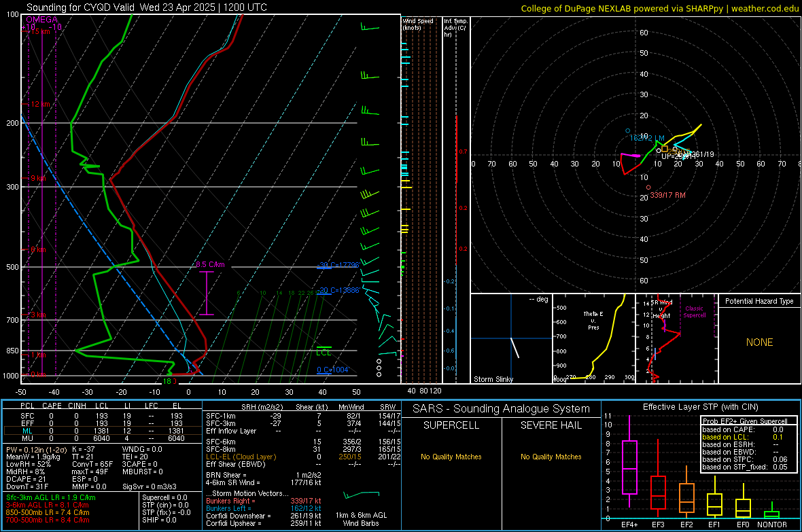Click the '-30 C=17796'' height label
Image resolution: width=802 pixels, height=532 pixels.
[x=338, y=264]
